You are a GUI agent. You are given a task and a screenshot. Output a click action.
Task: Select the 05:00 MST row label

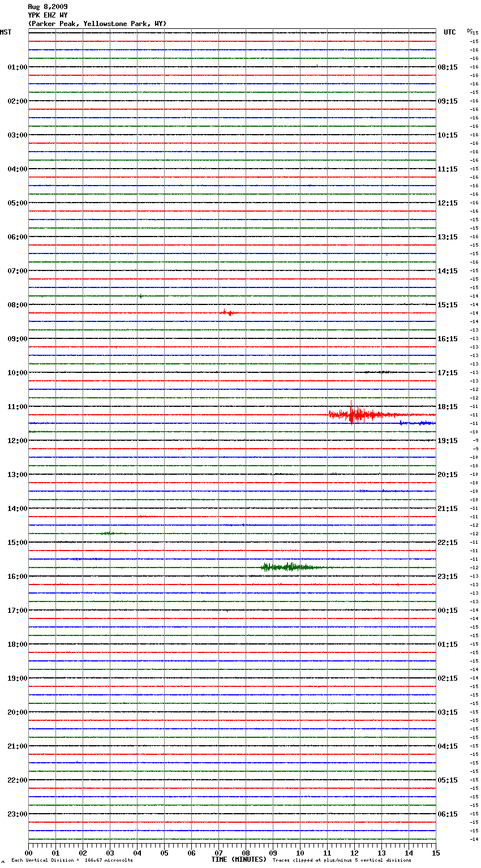18,203
